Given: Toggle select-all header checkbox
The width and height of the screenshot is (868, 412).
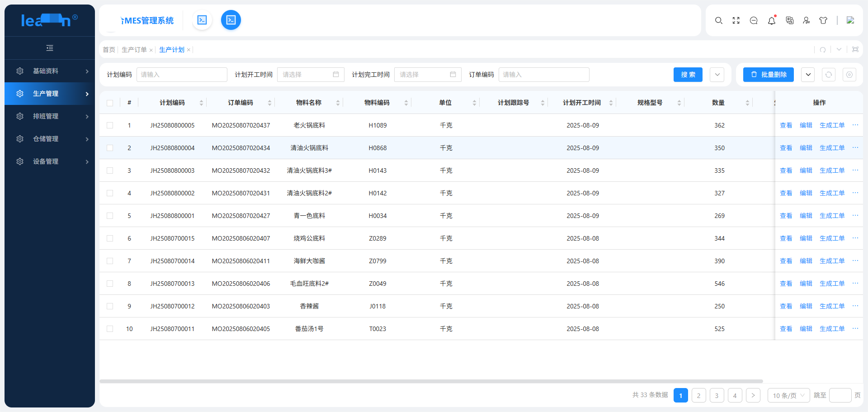Looking at the screenshot, I should (110, 103).
